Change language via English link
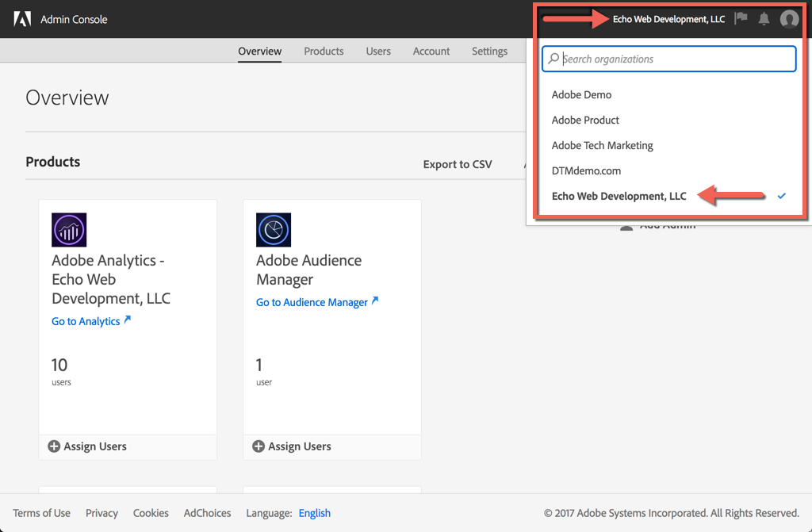Screen dimensions: 812x532 click(x=314, y=513)
